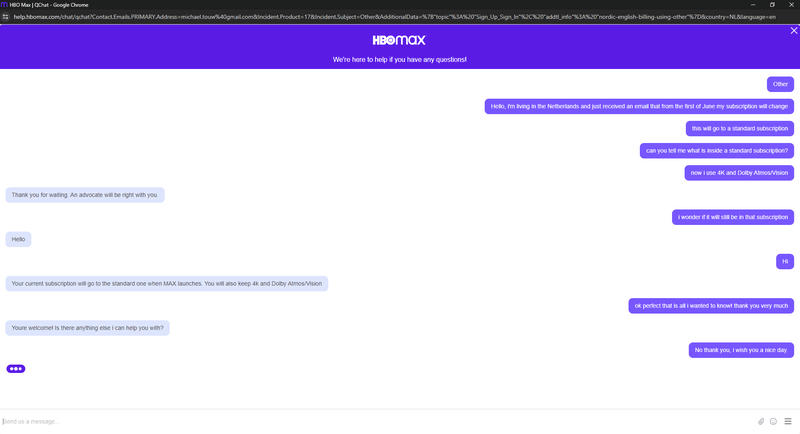Close the chat using the X in the purple banner
Viewport: 800px width, 434px height.
[x=794, y=31]
